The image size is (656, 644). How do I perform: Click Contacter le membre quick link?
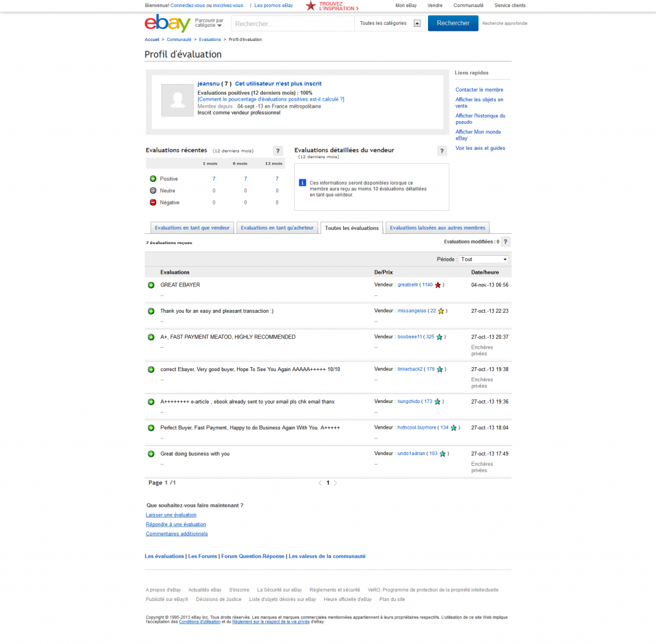(x=479, y=90)
